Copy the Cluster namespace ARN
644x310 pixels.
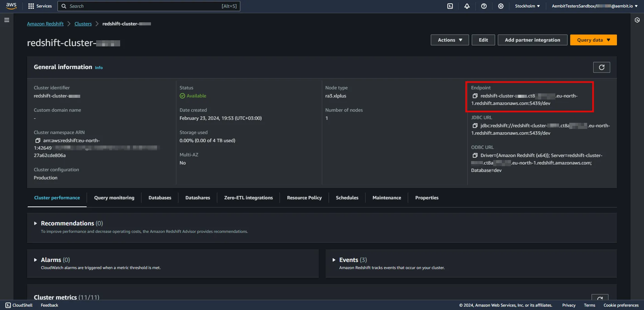38,140
